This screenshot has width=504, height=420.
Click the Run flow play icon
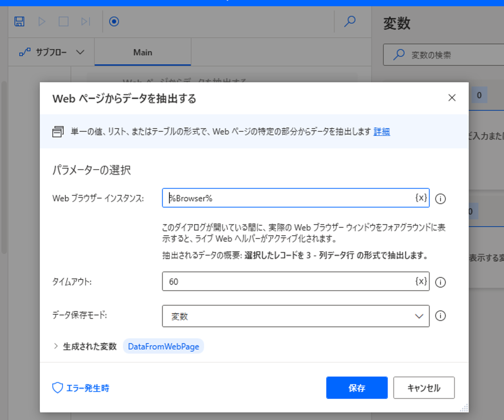(x=42, y=21)
